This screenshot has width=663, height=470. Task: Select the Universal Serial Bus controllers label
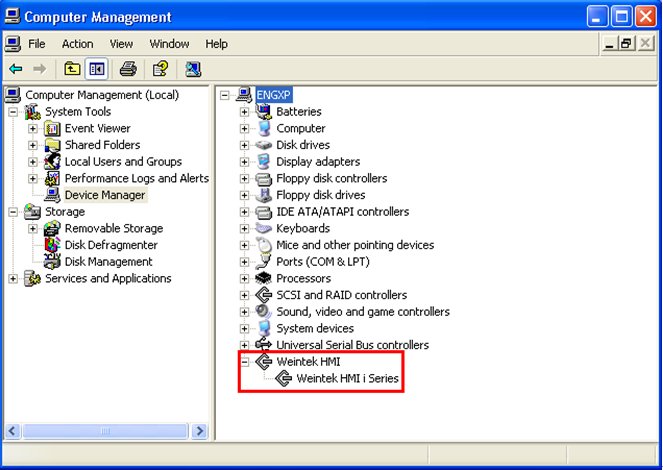point(352,345)
